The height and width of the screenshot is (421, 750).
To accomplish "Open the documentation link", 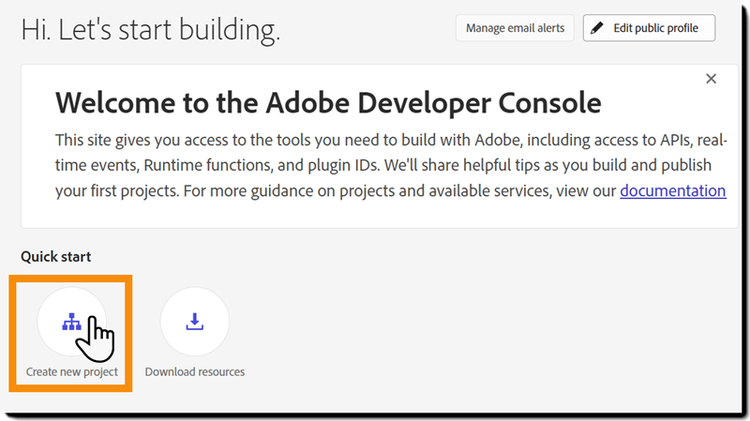I will point(673,191).
